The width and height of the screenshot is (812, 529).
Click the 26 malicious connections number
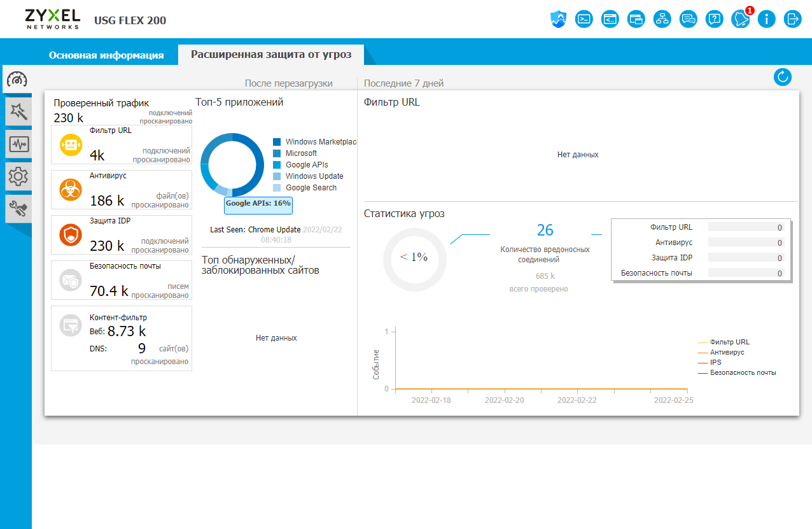coord(545,230)
